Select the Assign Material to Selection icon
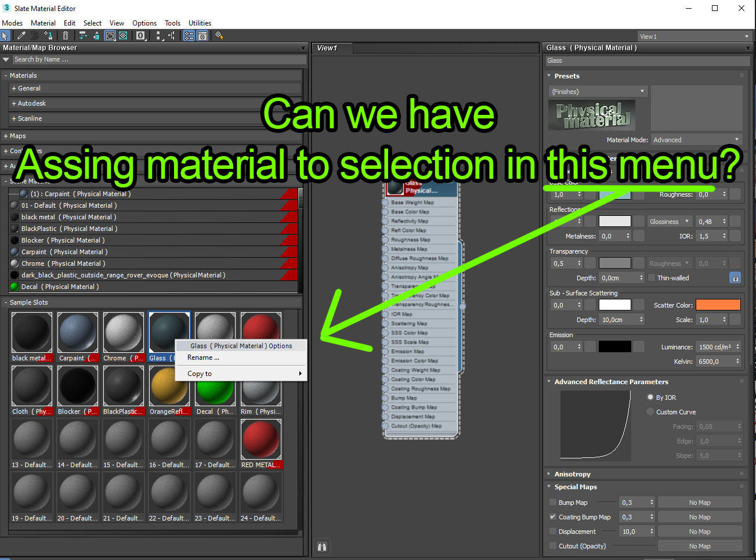 click(34, 35)
